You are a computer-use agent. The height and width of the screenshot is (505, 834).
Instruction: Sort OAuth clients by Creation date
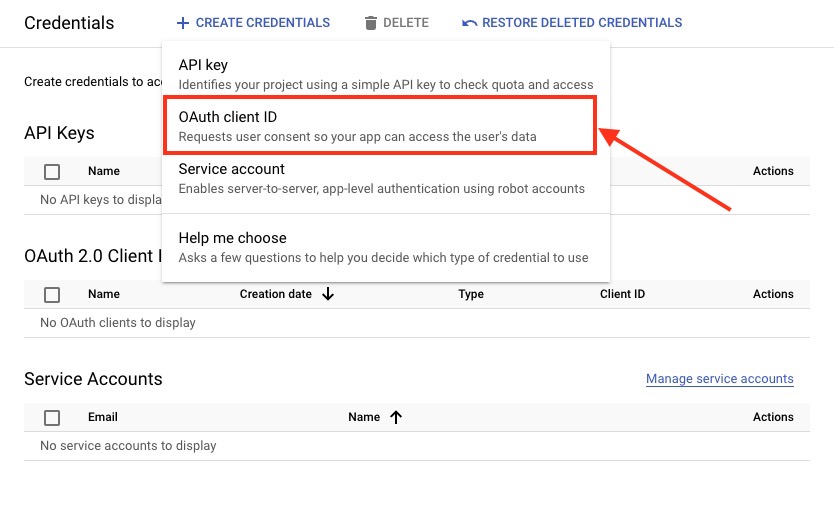pos(275,294)
